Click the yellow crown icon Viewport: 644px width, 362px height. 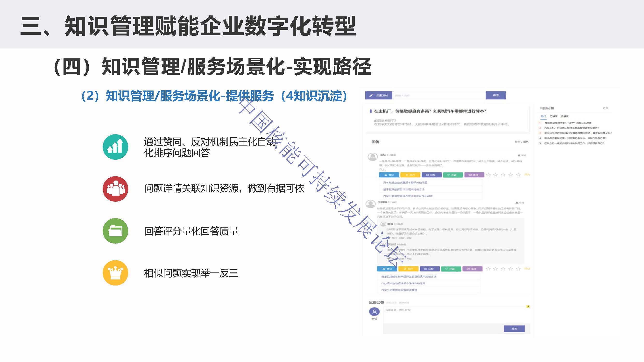(x=115, y=273)
